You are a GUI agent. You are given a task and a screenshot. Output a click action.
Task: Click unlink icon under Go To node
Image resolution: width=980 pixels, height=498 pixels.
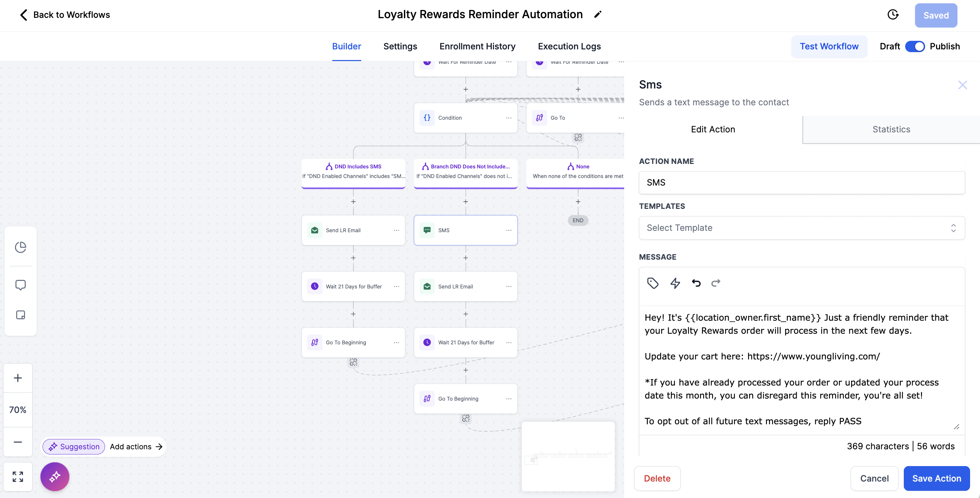pos(578,137)
